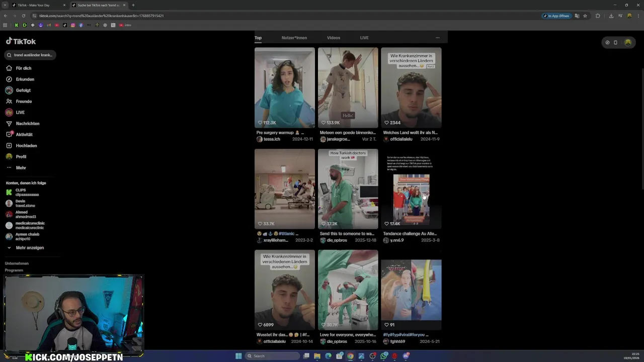The height and width of the screenshot is (362, 644).
Task: Open Wusstet ihr das video thumbnail
Action: pos(285,290)
